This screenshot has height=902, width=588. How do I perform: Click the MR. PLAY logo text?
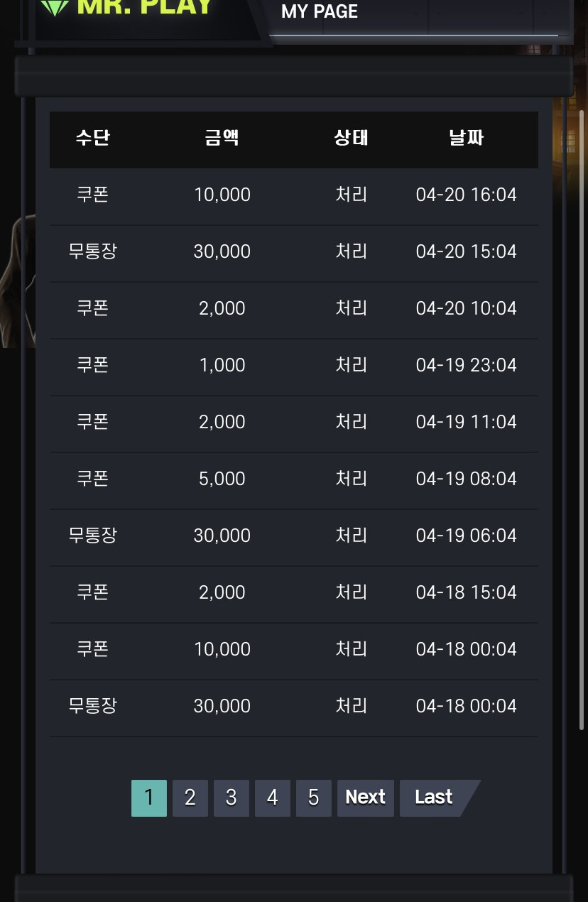click(x=144, y=6)
